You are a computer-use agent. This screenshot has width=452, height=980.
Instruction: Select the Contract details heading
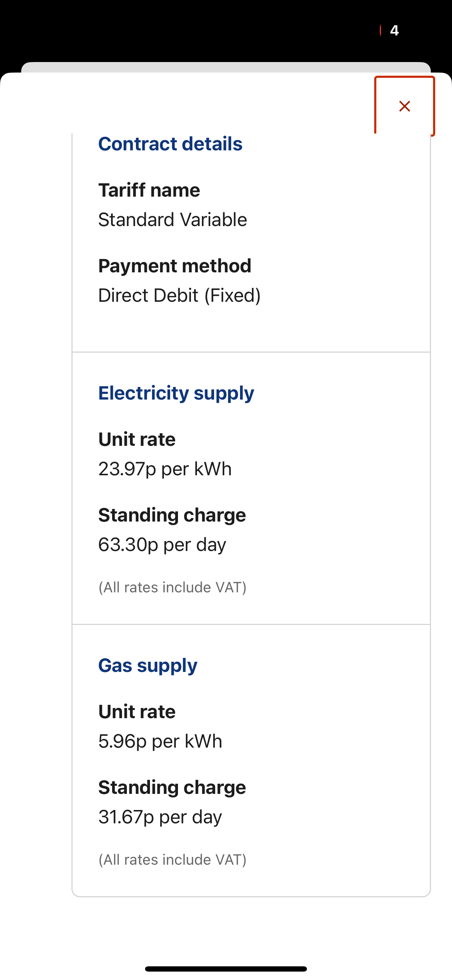click(170, 144)
